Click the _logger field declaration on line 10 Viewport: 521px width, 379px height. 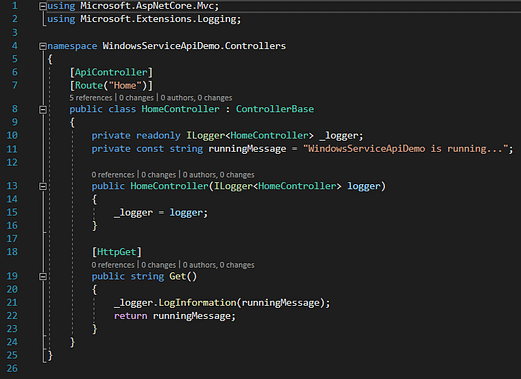pyautogui.click(x=338, y=136)
